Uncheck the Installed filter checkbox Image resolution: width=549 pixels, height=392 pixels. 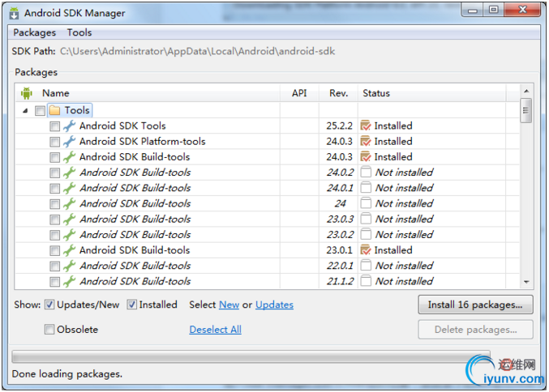pos(132,305)
